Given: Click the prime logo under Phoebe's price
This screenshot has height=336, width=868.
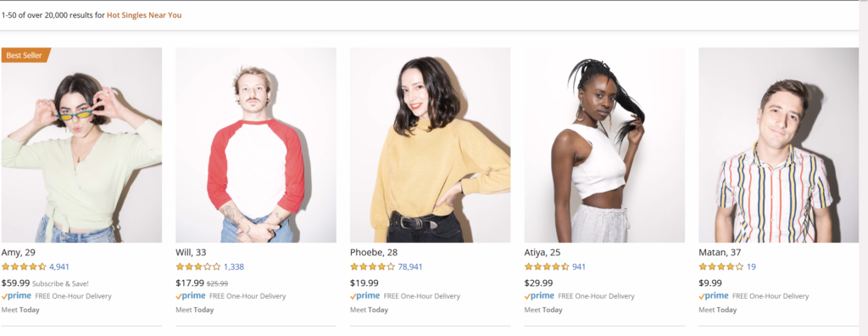Looking at the screenshot, I should [x=364, y=296].
